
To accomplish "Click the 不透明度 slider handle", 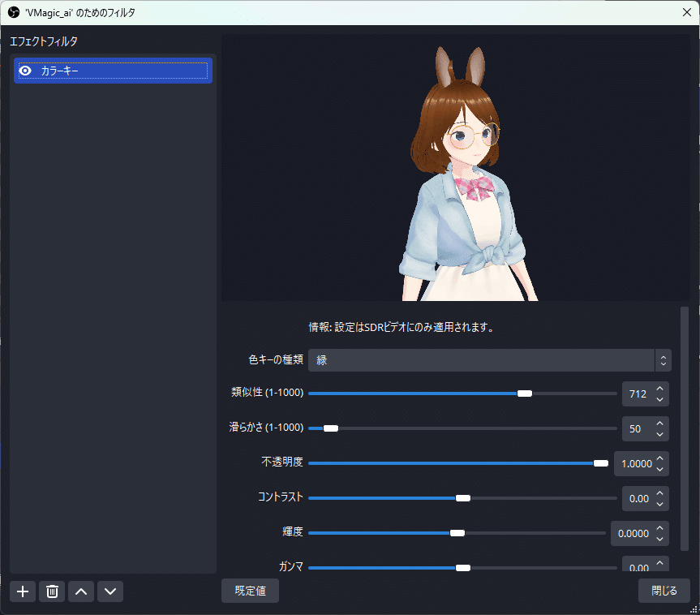I will [x=601, y=463].
